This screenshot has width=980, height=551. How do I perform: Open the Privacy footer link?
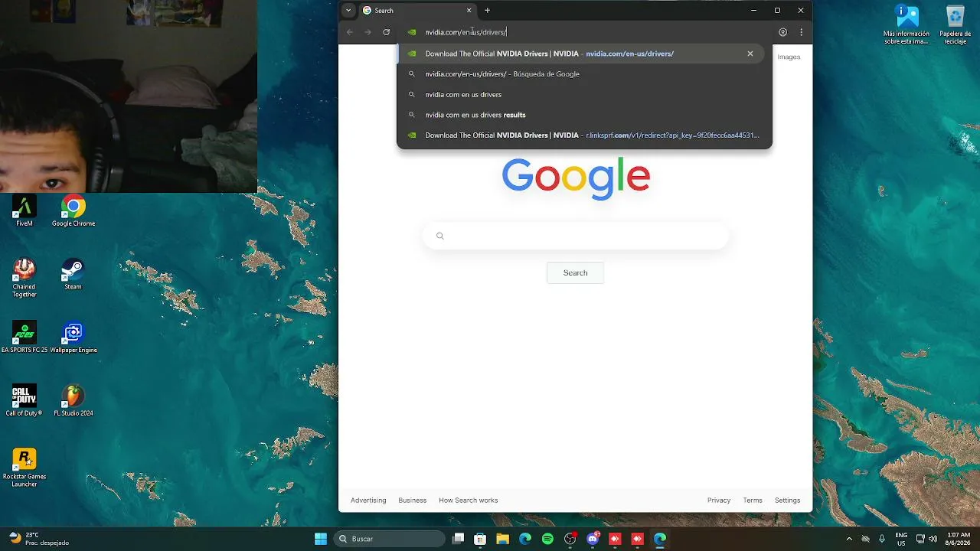(719, 500)
